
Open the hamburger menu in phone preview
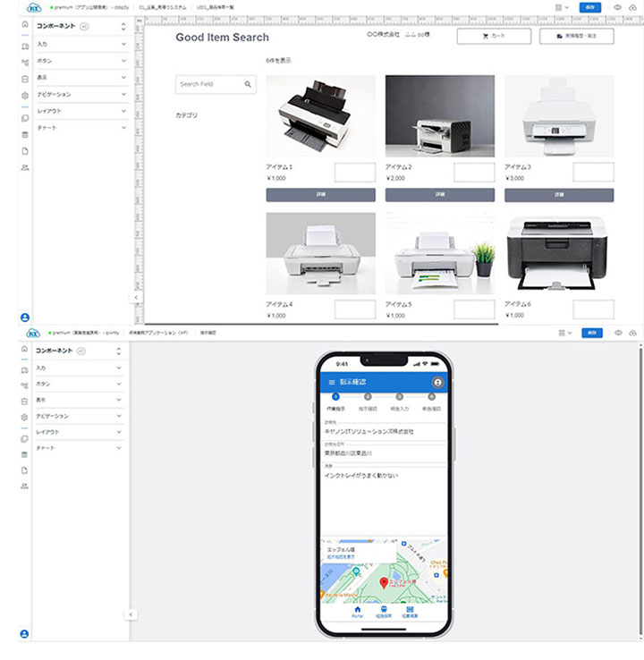pos(332,382)
